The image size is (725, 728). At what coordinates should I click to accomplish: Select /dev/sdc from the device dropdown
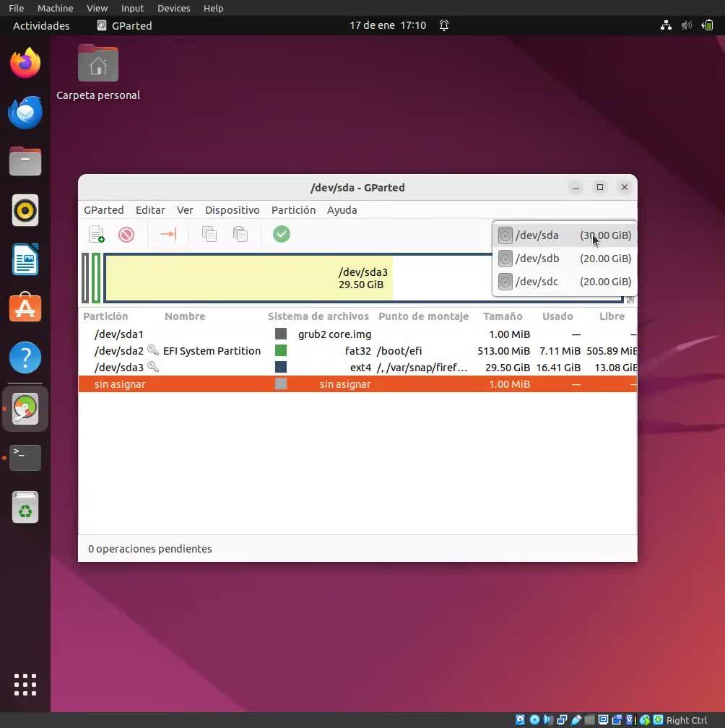coord(564,282)
